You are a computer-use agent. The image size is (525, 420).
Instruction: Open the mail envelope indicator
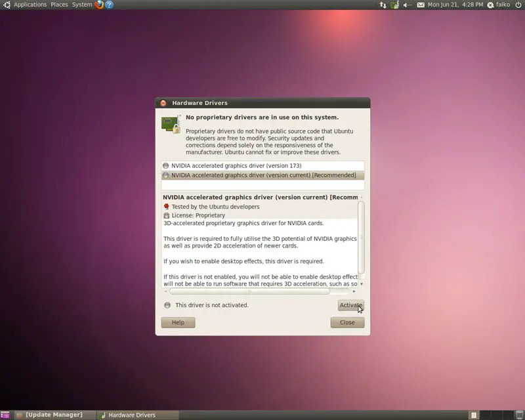point(421,5)
